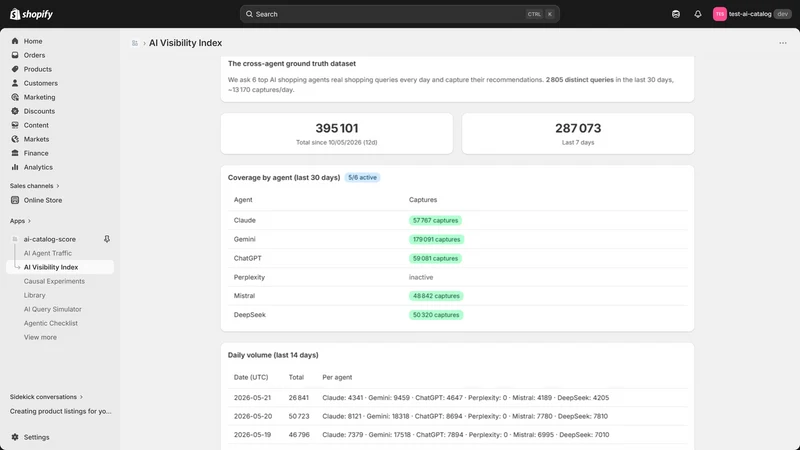This screenshot has width=800, height=450.
Task: Click the 59 081 captures badge for ChatGPT
Action: click(436, 259)
